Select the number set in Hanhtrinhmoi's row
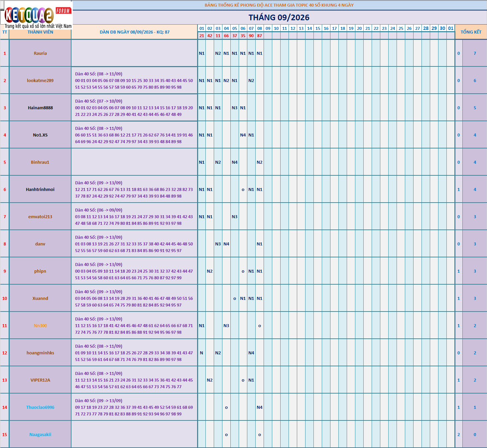The height and width of the screenshot is (448, 487). (x=134, y=190)
